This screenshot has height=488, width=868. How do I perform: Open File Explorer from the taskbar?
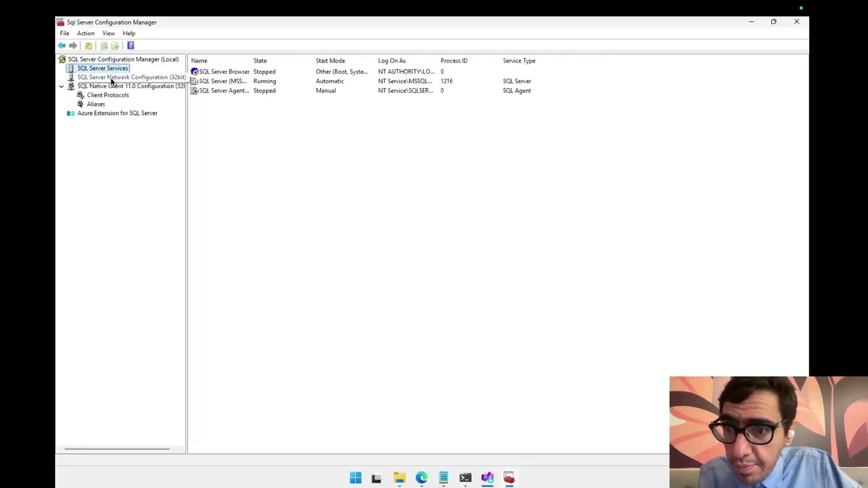(x=399, y=478)
